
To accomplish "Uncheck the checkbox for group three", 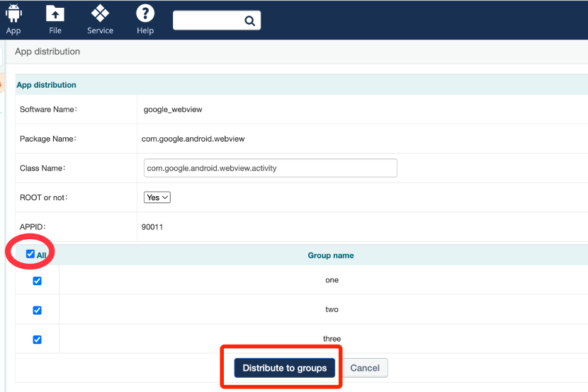I will pos(37,340).
